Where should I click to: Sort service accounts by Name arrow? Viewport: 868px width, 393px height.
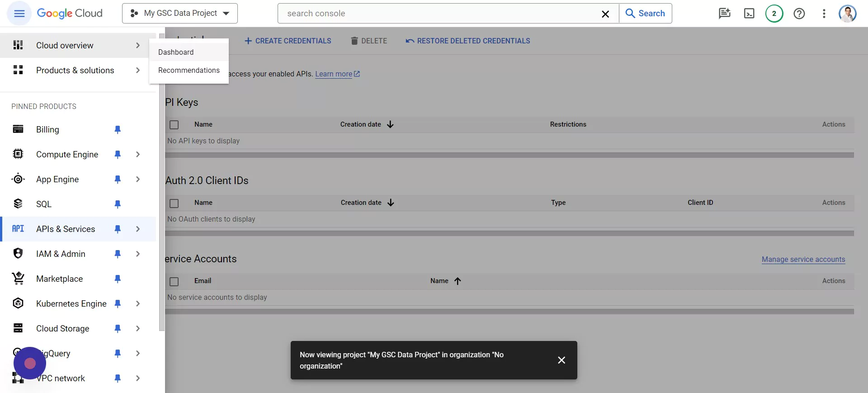pos(458,281)
